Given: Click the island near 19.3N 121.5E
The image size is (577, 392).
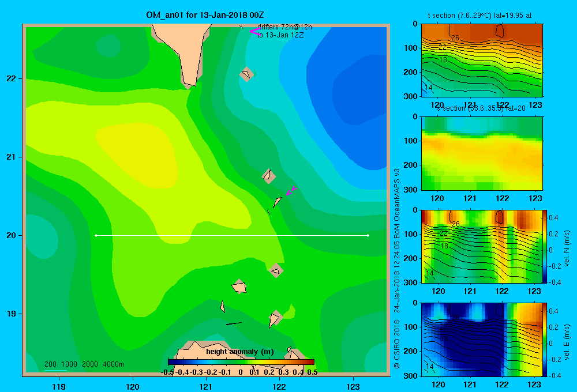Looking at the screenshot, I should pyautogui.click(x=239, y=286).
